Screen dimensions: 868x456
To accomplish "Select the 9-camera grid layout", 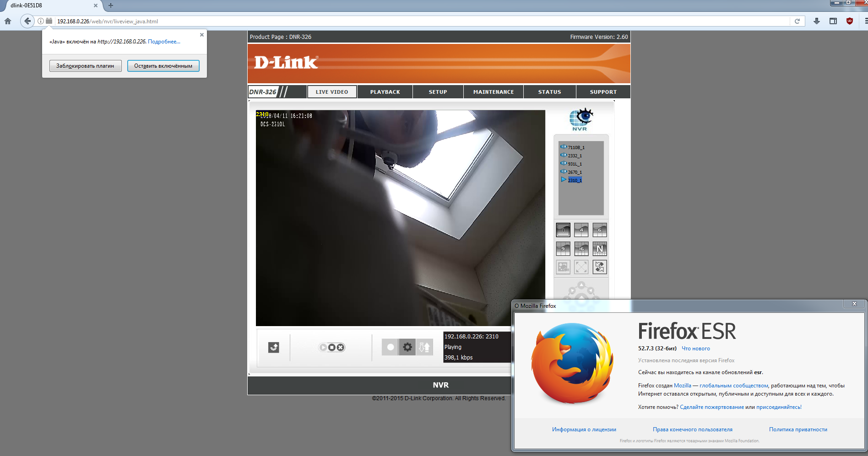I will click(x=563, y=248).
